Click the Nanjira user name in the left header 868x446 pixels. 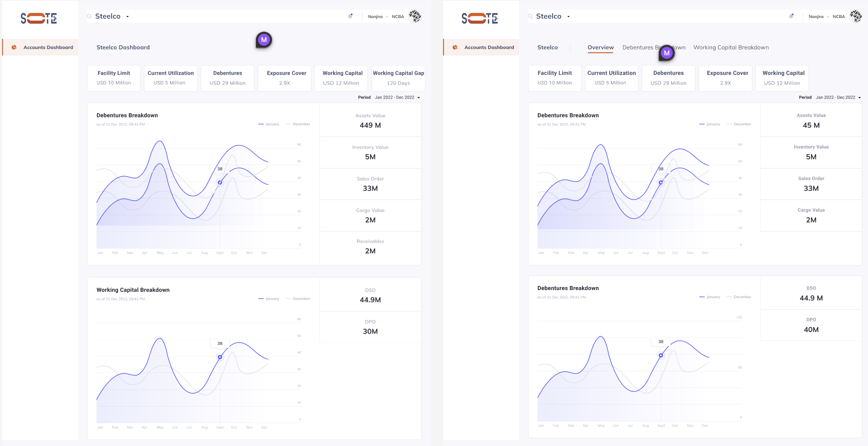[375, 16]
